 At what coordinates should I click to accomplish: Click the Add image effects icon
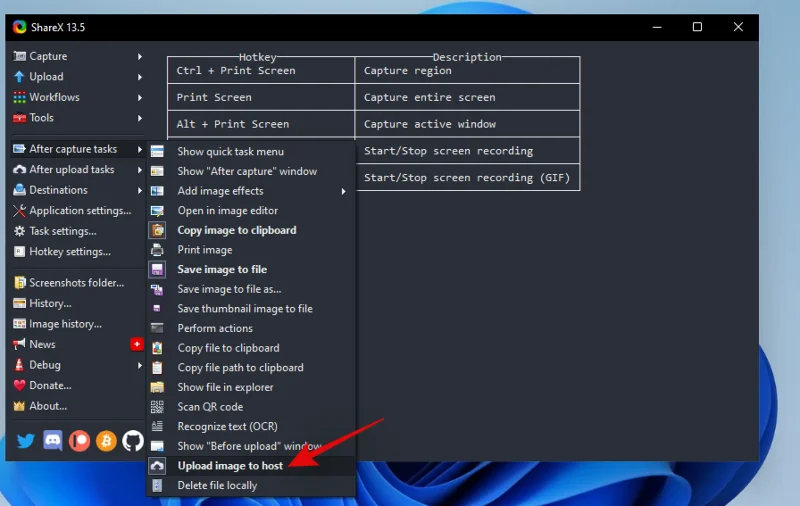[x=157, y=191]
